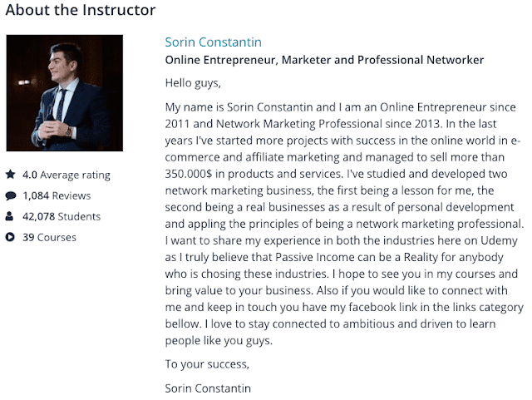This screenshot has height=400, width=532.
Task: Click the star icon beside Average rating
Action: [x=10, y=175]
